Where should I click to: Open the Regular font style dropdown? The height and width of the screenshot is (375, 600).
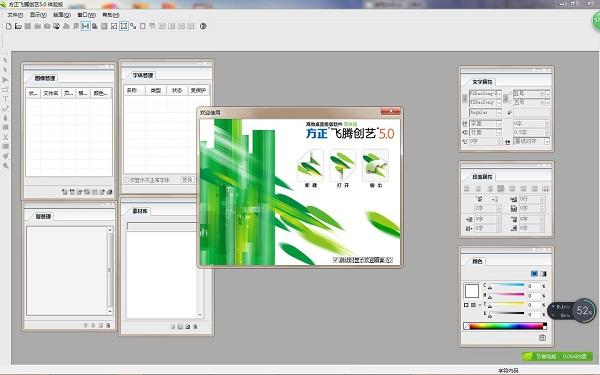tap(485, 112)
